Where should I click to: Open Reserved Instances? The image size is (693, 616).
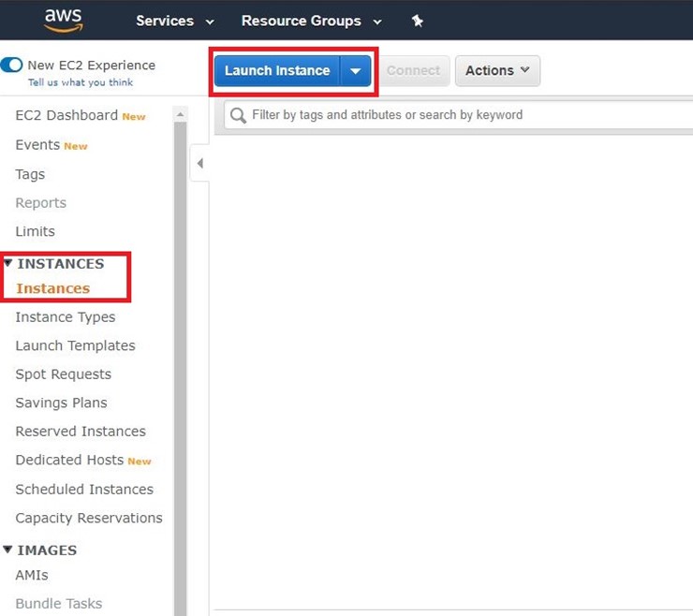point(81,432)
